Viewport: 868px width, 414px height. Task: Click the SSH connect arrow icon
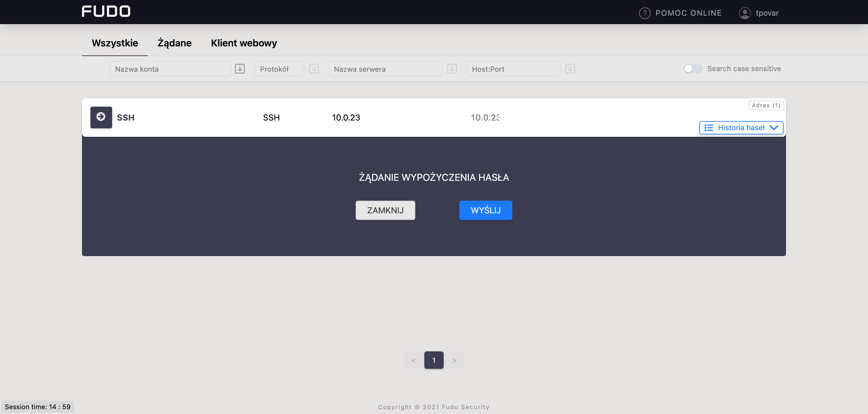pyautogui.click(x=101, y=117)
